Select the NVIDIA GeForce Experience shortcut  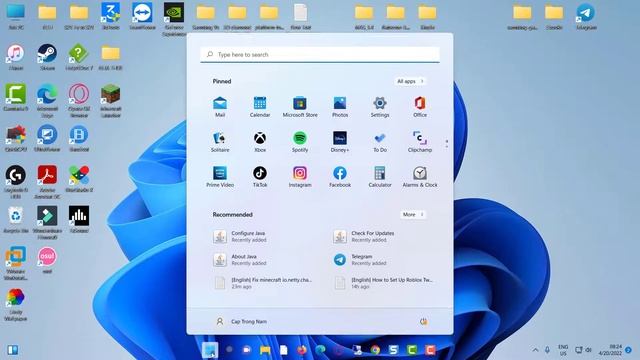pyautogui.click(x=174, y=18)
